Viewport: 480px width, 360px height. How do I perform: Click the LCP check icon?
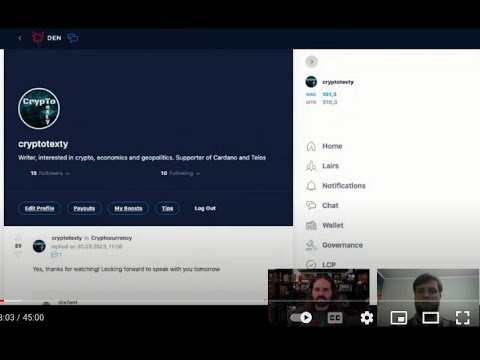(311, 265)
